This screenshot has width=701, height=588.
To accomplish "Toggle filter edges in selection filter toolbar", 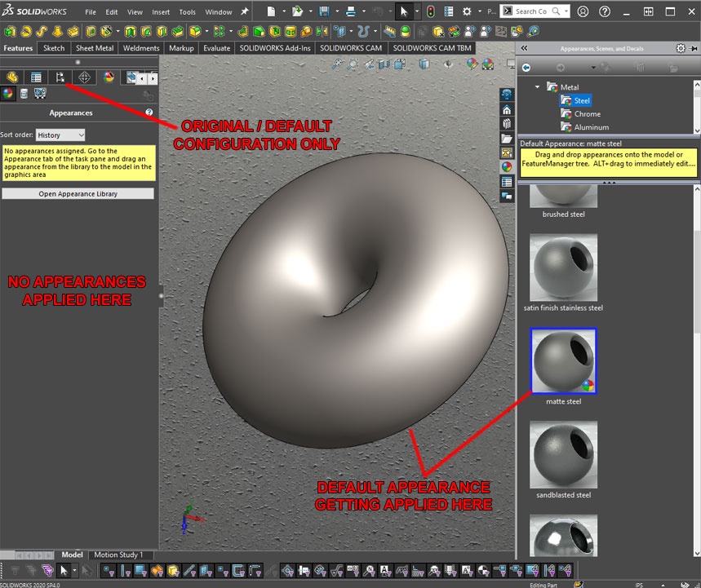I will pos(125,571).
